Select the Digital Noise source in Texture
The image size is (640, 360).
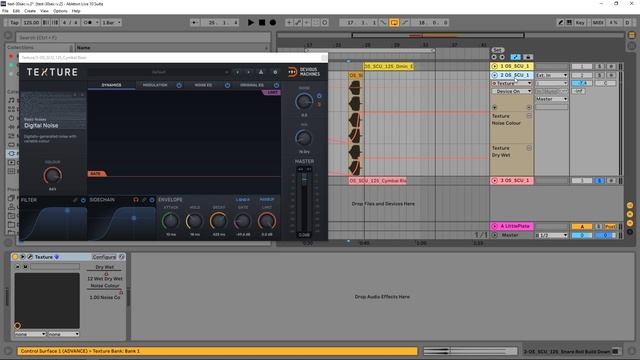tap(41, 126)
